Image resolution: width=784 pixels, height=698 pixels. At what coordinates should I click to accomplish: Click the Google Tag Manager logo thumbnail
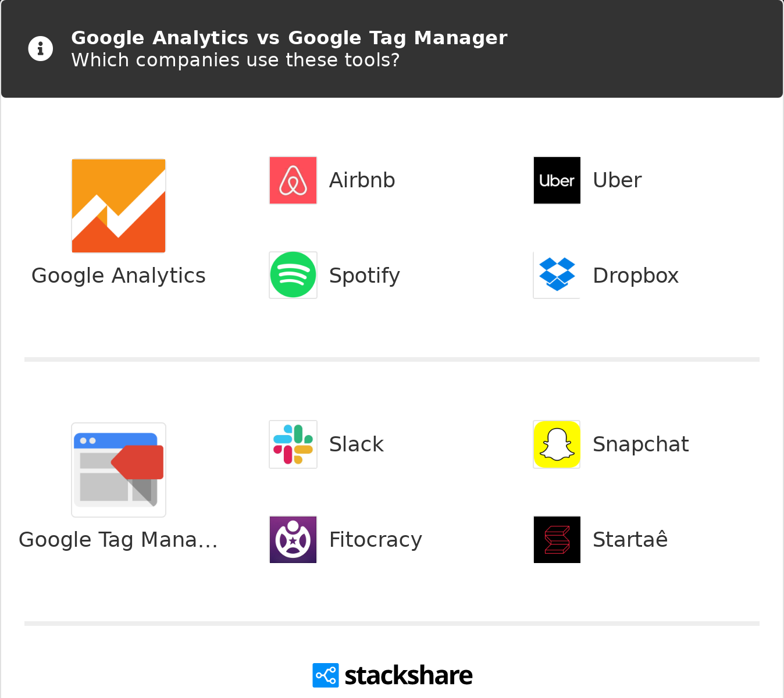[x=119, y=470]
